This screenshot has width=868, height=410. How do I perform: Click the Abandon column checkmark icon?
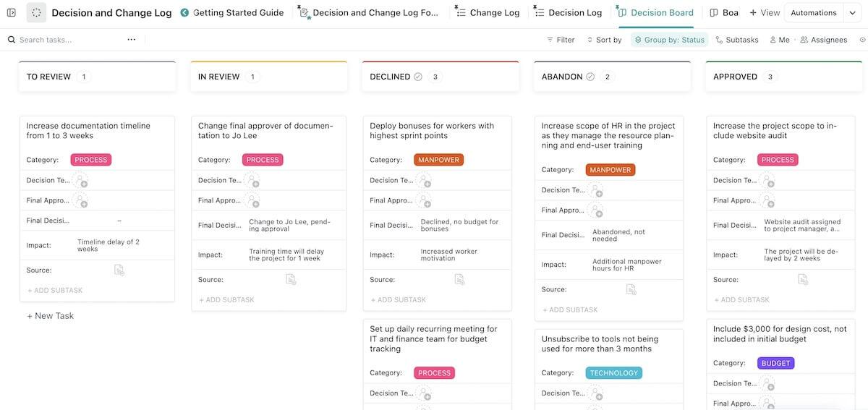590,77
